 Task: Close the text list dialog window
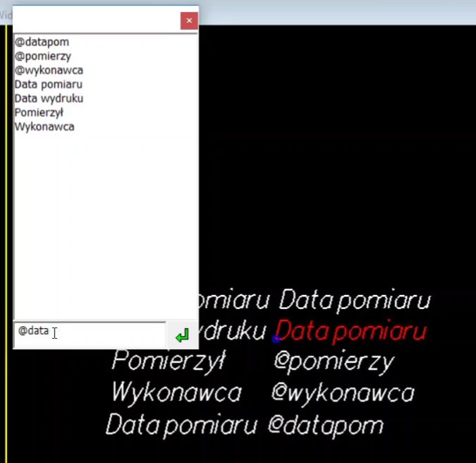click(188, 21)
